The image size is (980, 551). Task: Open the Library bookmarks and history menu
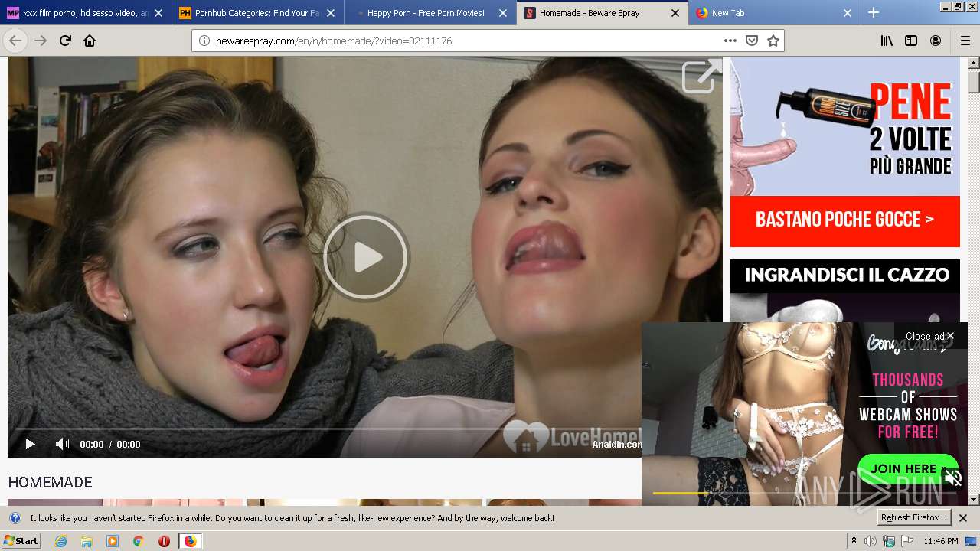tap(887, 41)
